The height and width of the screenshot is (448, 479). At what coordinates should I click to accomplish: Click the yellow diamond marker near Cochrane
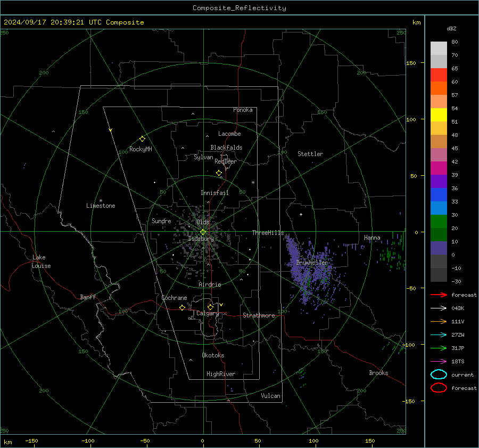click(182, 307)
